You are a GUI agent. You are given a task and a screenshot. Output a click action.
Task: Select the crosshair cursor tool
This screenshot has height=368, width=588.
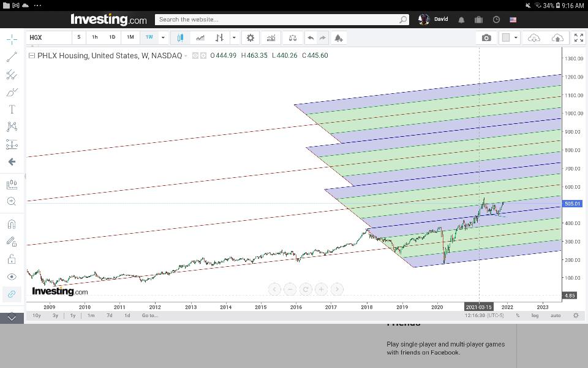click(12, 39)
